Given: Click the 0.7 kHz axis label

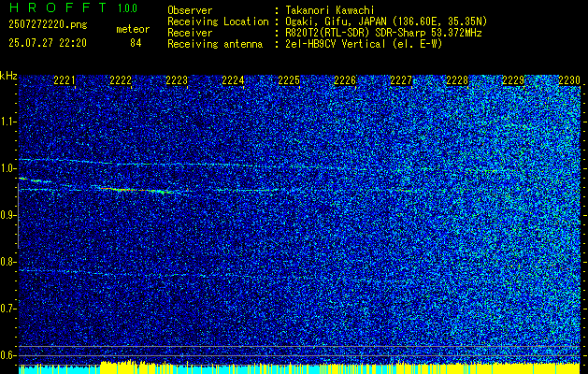Looking at the screenshot, I should click(x=8, y=309).
